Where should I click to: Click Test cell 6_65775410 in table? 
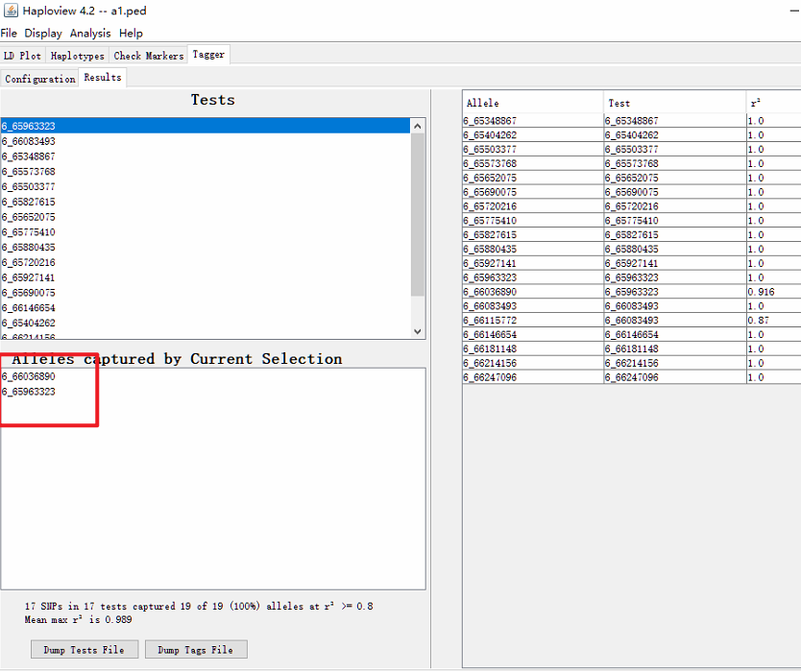coord(674,221)
